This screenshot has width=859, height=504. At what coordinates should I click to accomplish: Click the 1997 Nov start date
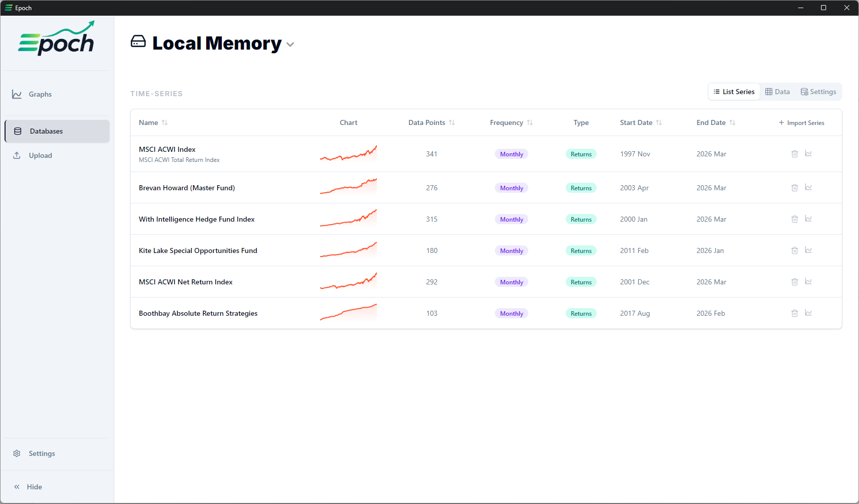635,154
